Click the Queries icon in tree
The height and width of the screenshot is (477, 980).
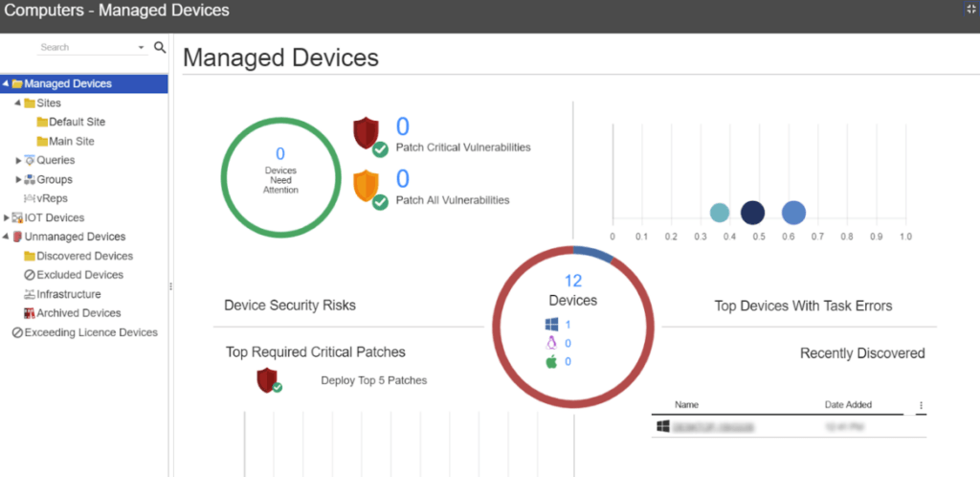click(x=30, y=161)
